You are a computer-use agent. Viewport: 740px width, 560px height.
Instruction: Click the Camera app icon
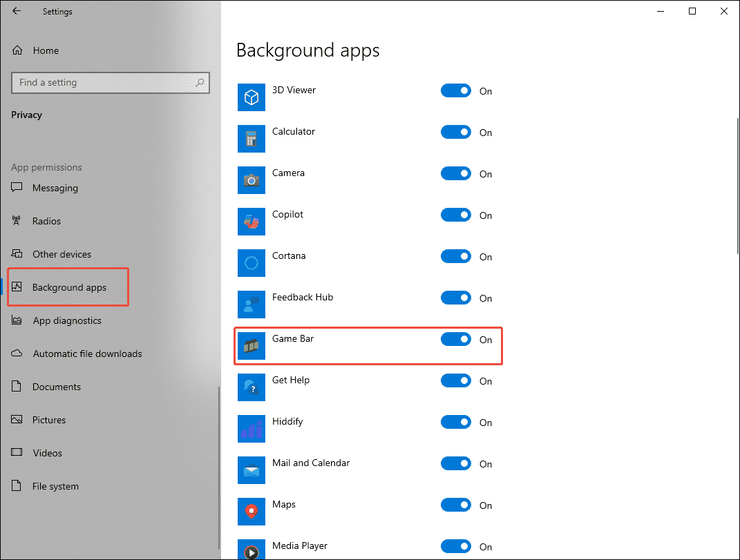pyautogui.click(x=252, y=180)
